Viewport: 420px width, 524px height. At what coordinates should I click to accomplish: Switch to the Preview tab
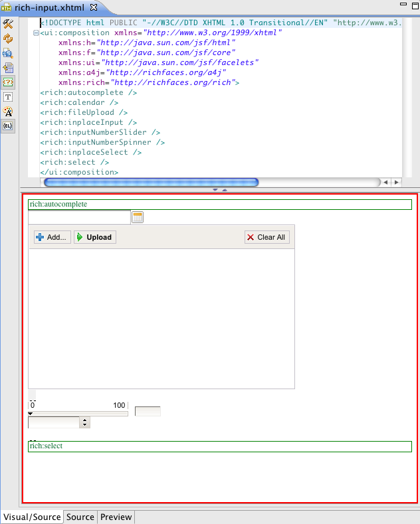pos(116,517)
